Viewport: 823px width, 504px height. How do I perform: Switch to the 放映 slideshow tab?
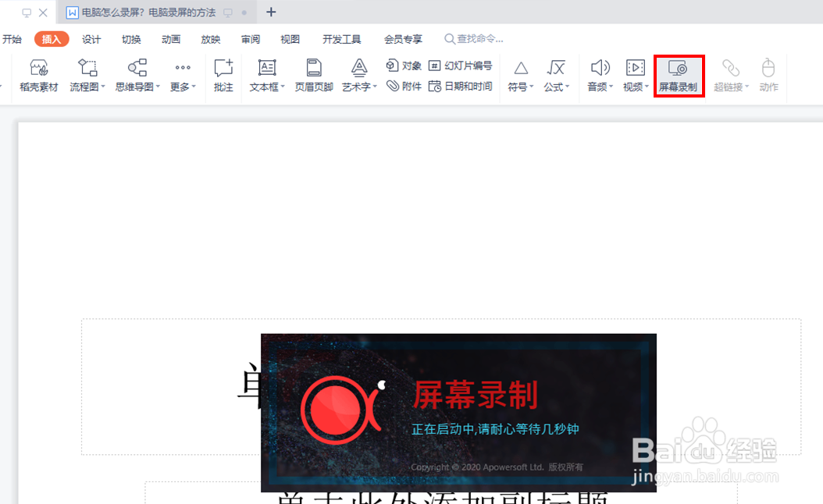pyautogui.click(x=211, y=39)
